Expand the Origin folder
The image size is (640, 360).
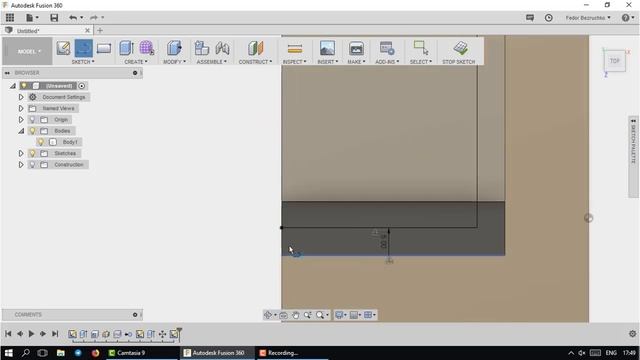pos(21,120)
